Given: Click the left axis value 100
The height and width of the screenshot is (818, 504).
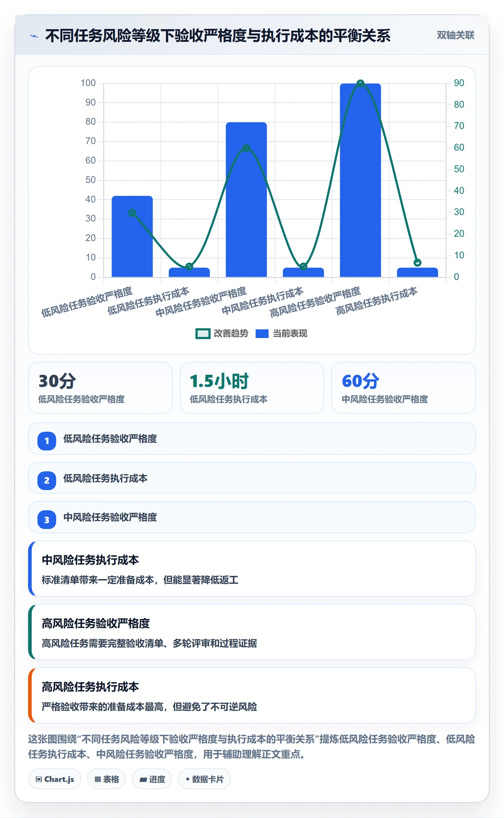Looking at the screenshot, I should point(88,83).
